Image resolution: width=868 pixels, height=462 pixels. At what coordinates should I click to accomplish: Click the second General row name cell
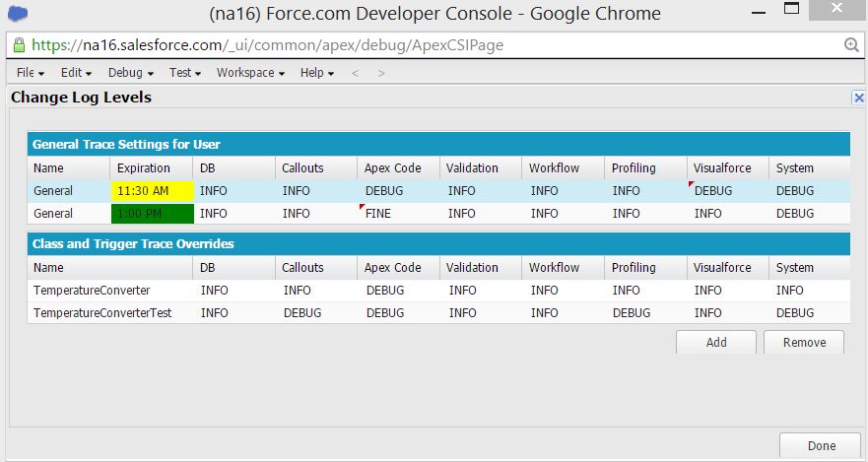click(69, 214)
